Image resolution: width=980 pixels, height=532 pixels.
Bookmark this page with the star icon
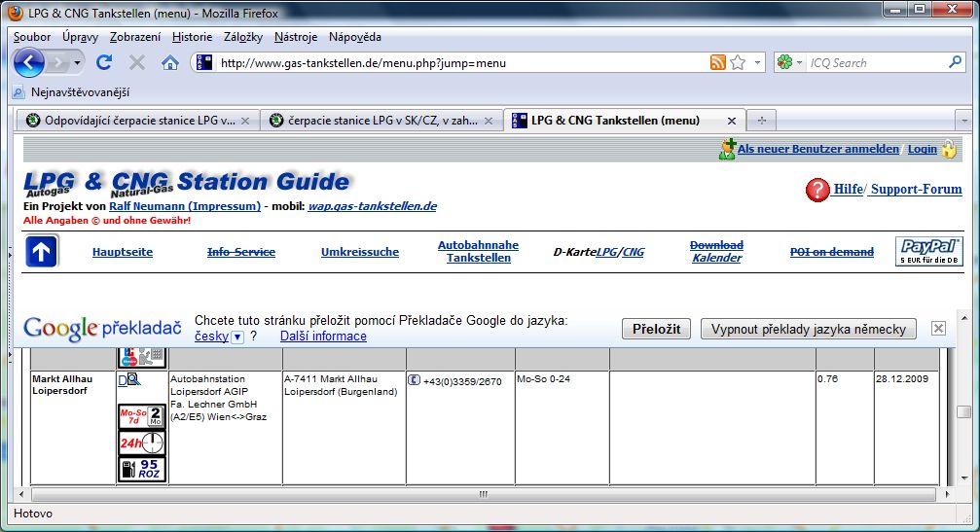click(738, 62)
